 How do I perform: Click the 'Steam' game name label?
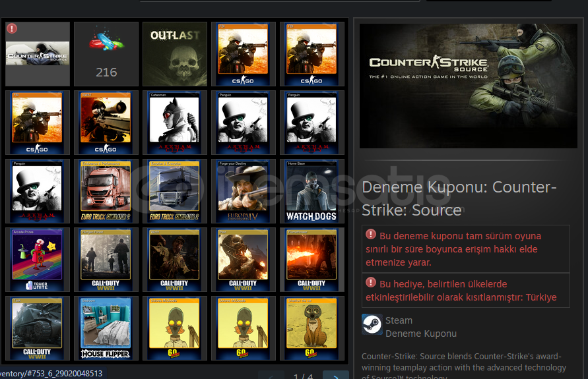coord(399,320)
